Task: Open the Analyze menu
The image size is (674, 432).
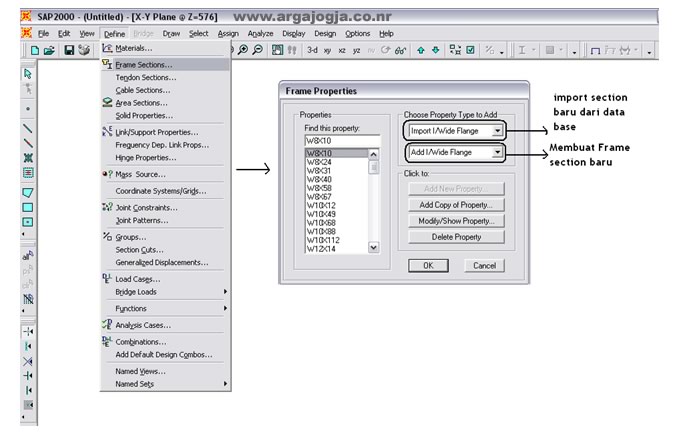Action: (x=260, y=34)
